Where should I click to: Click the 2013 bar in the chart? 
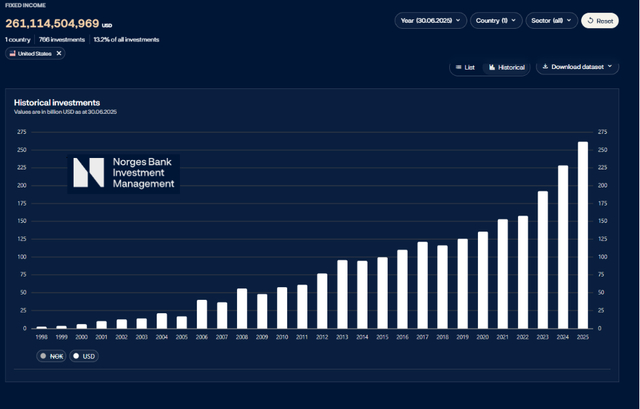pyautogui.click(x=342, y=294)
